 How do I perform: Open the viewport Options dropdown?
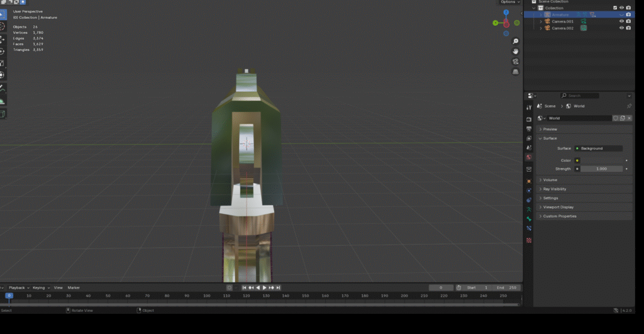click(x=509, y=2)
